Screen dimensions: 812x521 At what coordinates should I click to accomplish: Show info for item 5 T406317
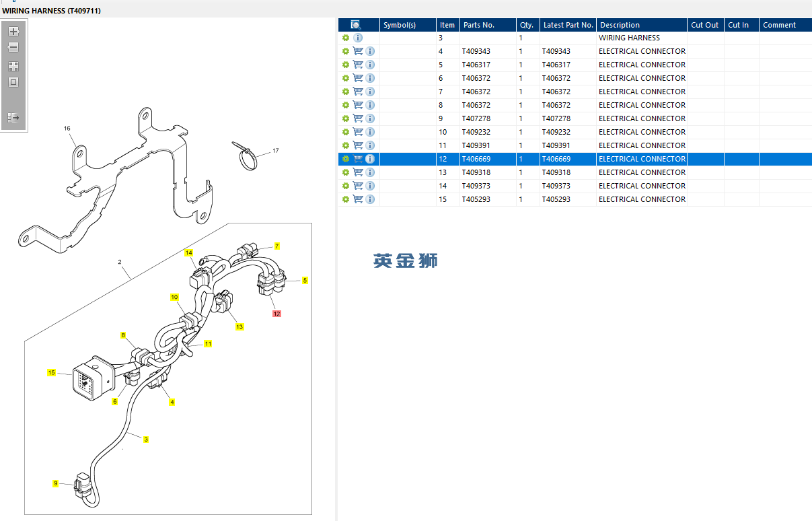[x=370, y=65]
